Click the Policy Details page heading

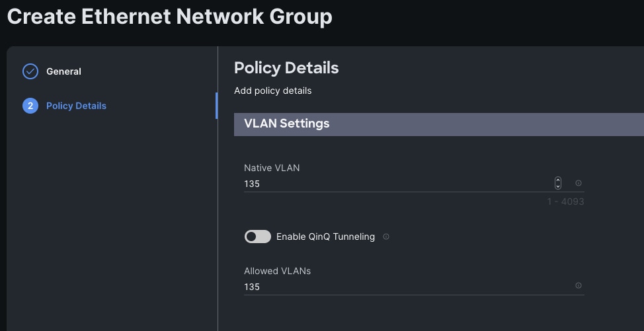(x=286, y=68)
